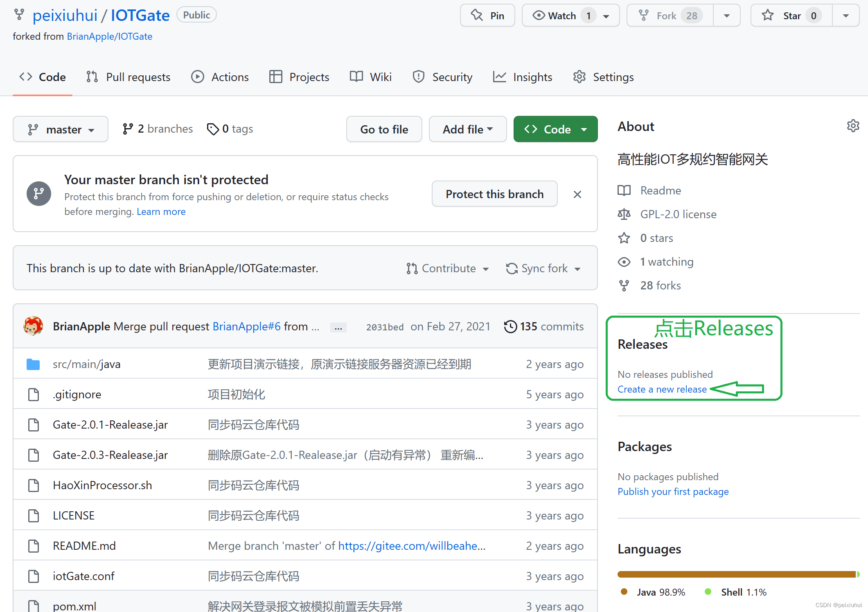
Task: Open the Projects tab
Action: pos(299,77)
